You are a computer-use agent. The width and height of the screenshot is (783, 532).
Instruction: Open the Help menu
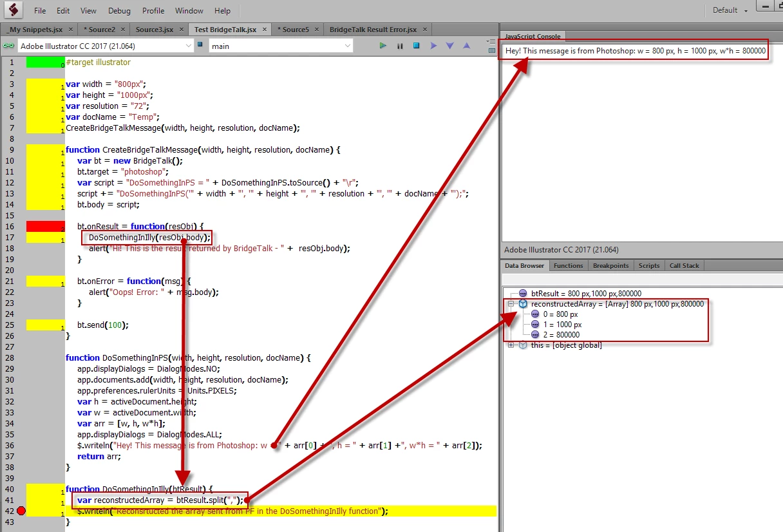pos(223,11)
